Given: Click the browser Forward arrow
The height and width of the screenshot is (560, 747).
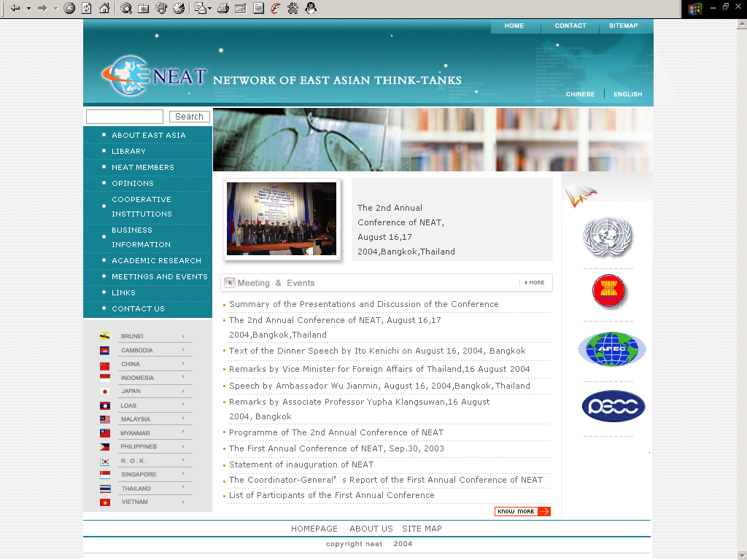Looking at the screenshot, I should (x=42, y=8).
